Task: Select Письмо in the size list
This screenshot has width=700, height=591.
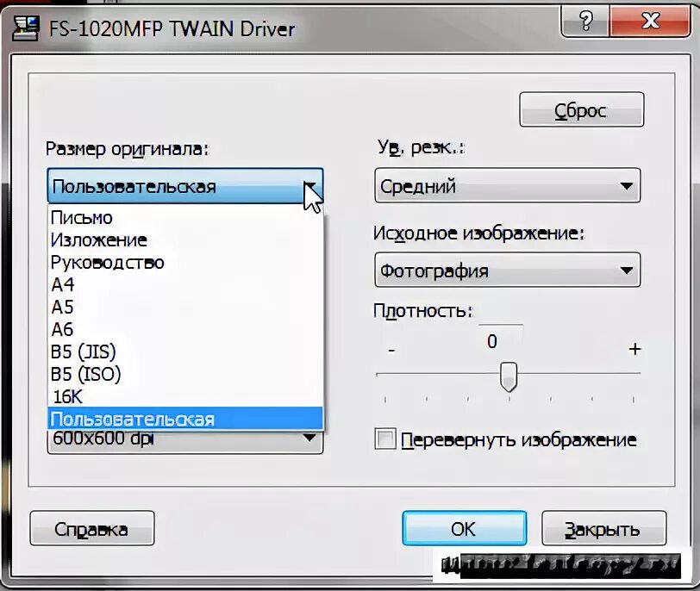Action: click(184, 218)
